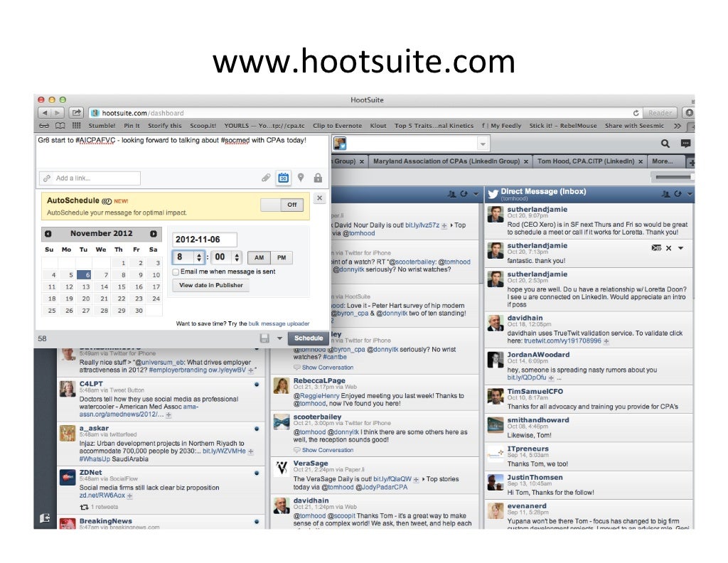This screenshot has height=563, width=728.
Task: Reload the page in Safari address bar
Action: 636,113
